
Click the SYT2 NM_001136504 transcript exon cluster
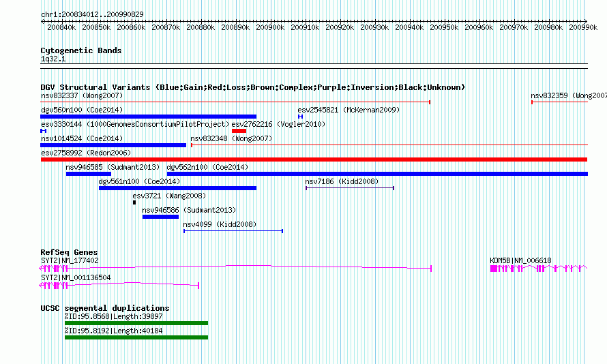(x=54, y=286)
